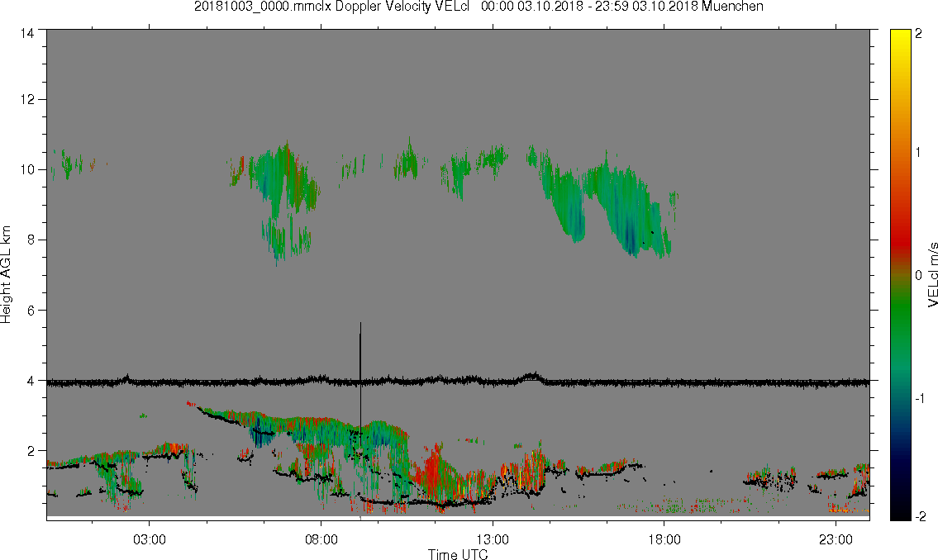
Task: Click the '03:00' time axis label
Action: [150, 539]
